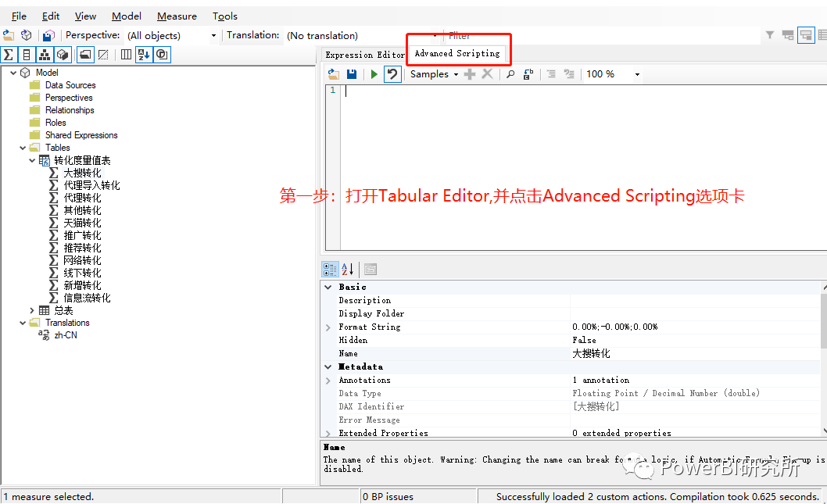Click the undo arrow in script toolbar
This screenshot has width=827, height=504.
tap(392, 74)
